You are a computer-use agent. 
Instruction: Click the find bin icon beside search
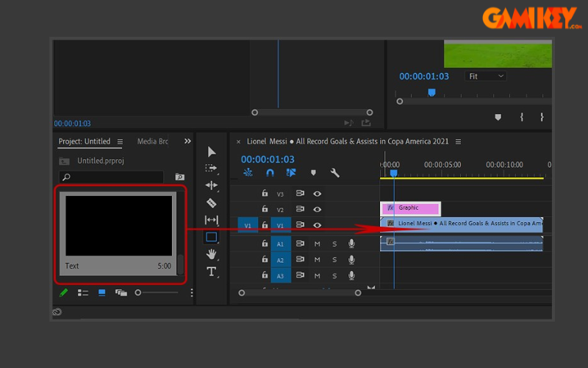point(179,177)
